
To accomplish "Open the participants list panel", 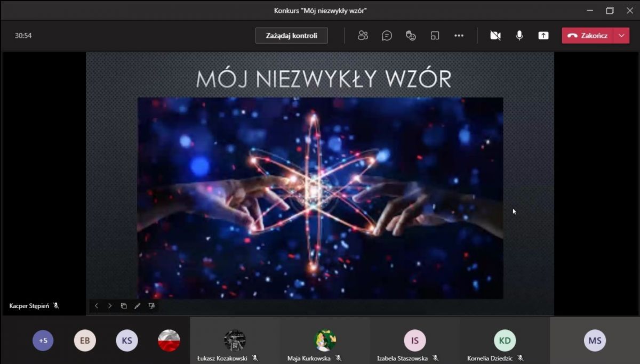I will (363, 36).
